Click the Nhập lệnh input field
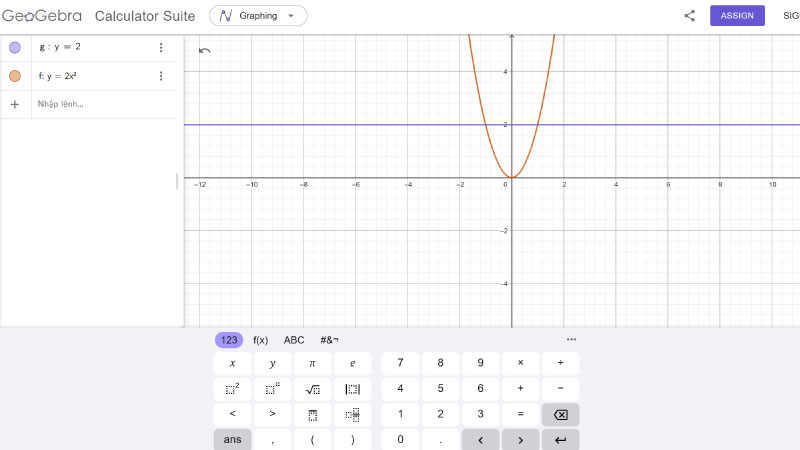The width and height of the screenshot is (800, 450). tap(100, 104)
